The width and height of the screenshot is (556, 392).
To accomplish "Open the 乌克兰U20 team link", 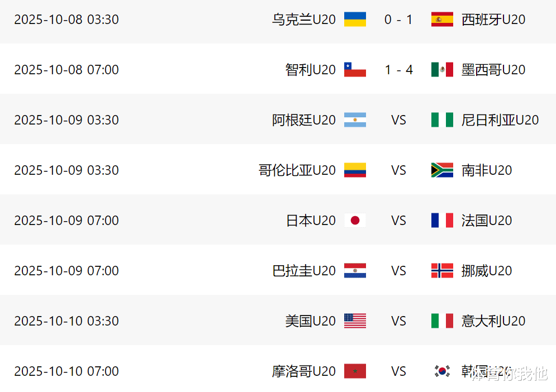I will point(304,20).
